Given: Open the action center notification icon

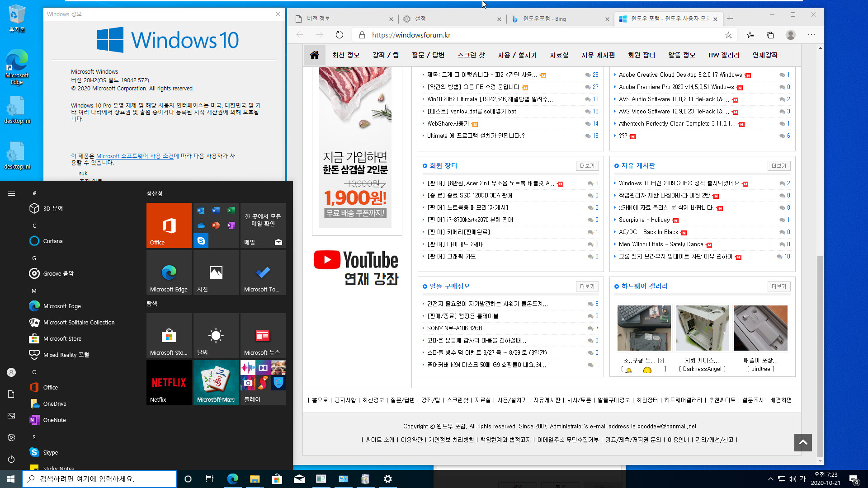Looking at the screenshot, I should pos(854,479).
